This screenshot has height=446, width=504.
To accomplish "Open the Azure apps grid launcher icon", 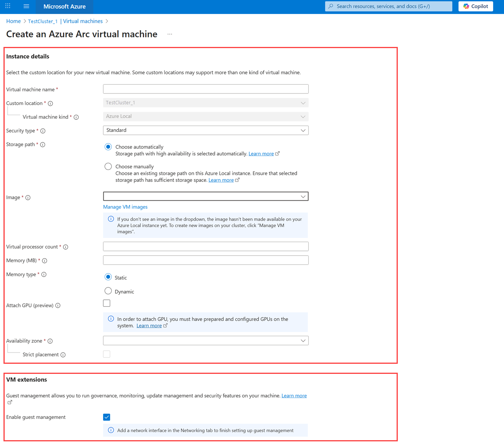I will tap(8, 6).
